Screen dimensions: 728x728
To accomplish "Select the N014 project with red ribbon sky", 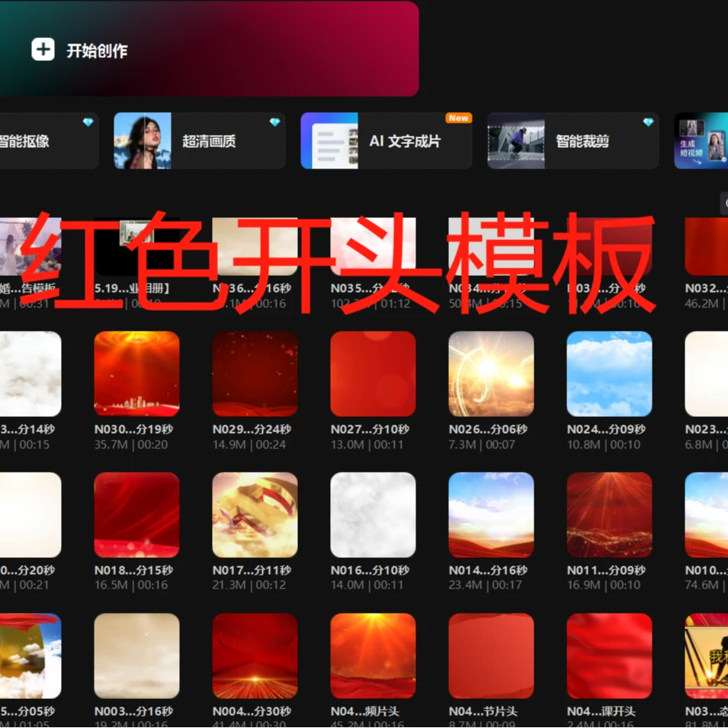I will (x=491, y=515).
